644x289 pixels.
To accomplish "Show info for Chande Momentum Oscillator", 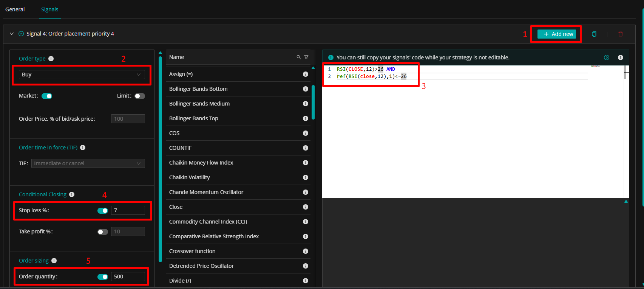I will pos(306,192).
